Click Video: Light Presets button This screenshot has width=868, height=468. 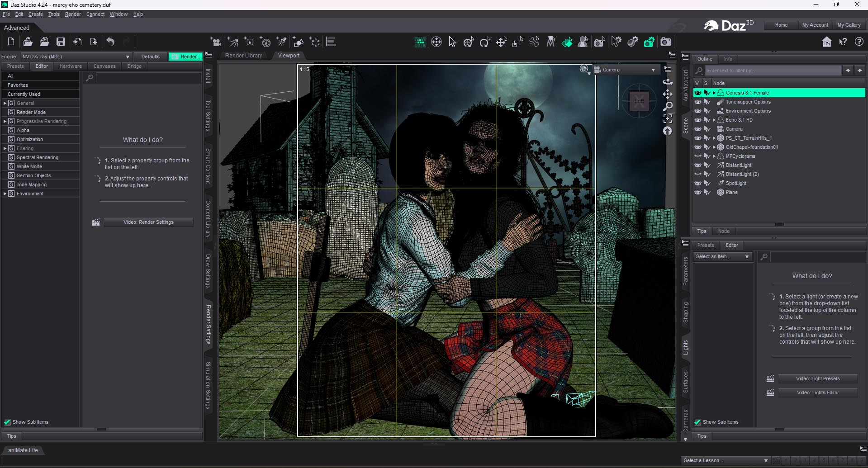(x=818, y=378)
